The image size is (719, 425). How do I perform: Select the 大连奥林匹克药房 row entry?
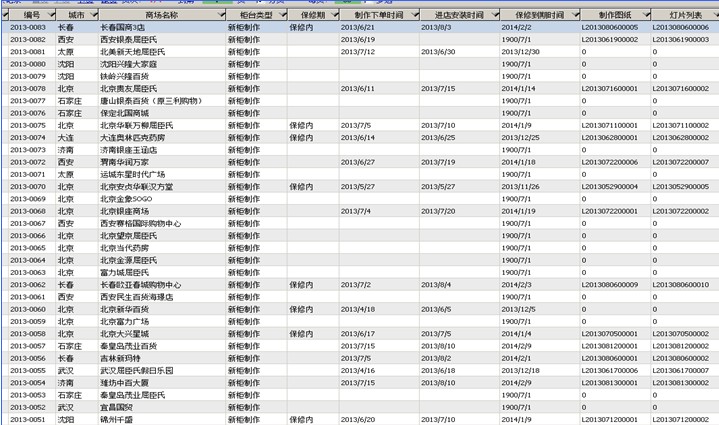[x=134, y=137]
